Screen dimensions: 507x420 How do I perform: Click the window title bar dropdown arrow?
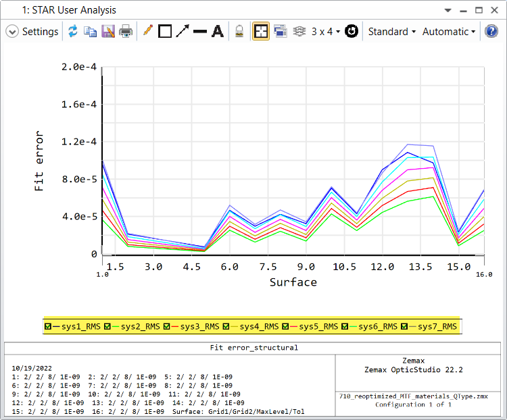tap(448, 10)
